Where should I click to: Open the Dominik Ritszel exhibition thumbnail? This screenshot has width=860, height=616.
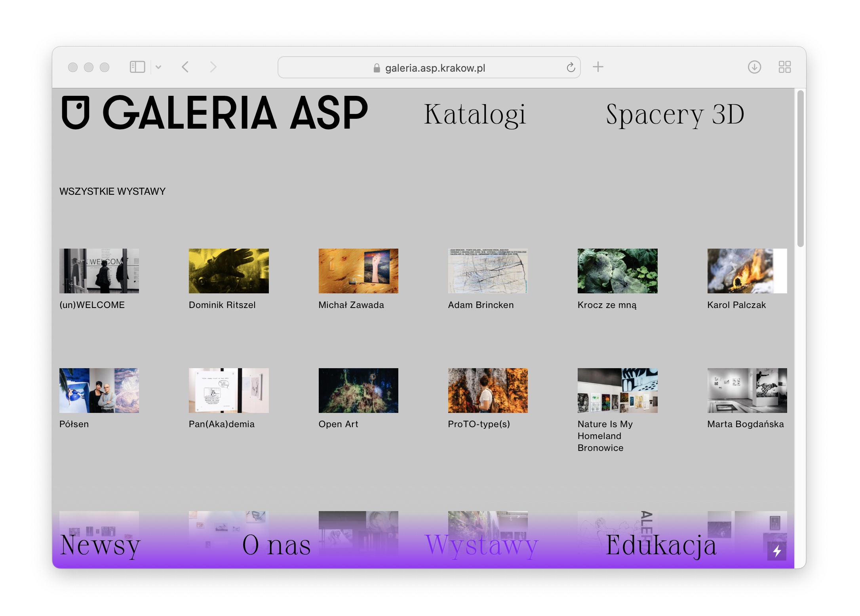(x=228, y=271)
